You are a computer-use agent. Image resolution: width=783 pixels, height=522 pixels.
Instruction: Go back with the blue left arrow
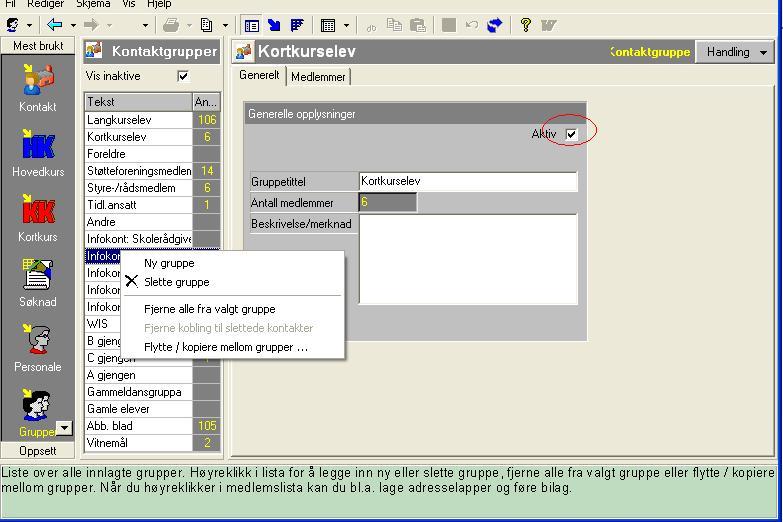coord(54,24)
